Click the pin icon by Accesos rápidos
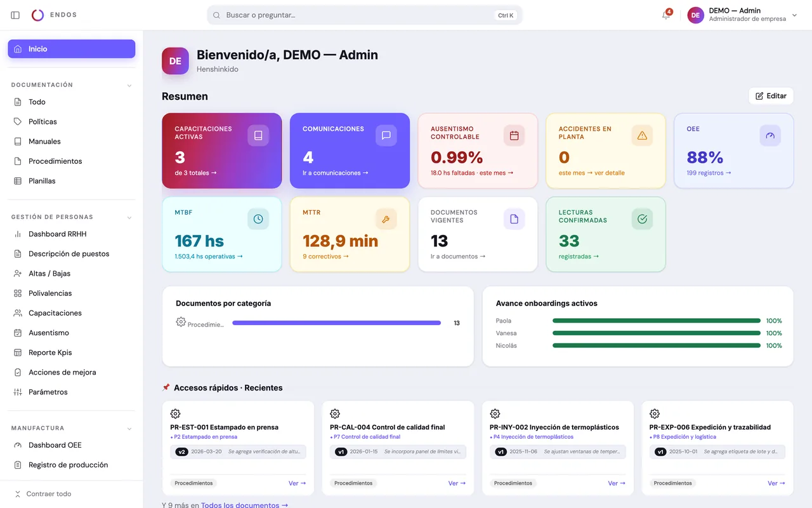 (166, 387)
